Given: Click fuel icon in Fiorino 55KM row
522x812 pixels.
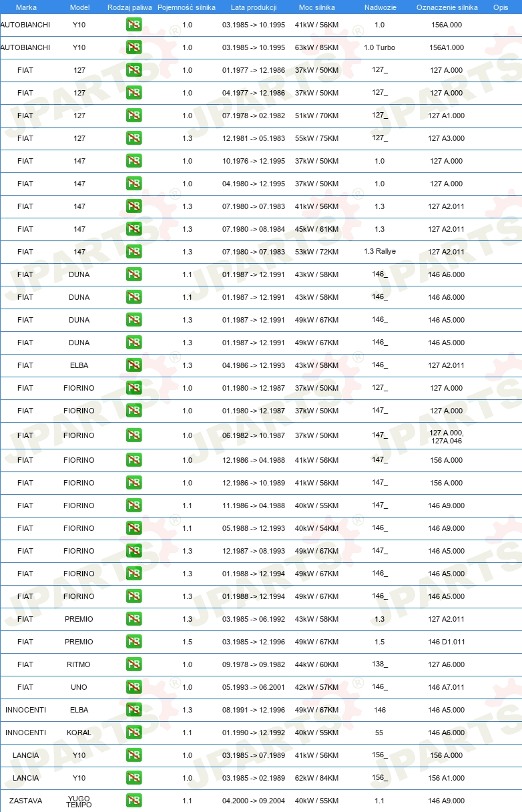Looking at the screenshot, I should point(134,505).
